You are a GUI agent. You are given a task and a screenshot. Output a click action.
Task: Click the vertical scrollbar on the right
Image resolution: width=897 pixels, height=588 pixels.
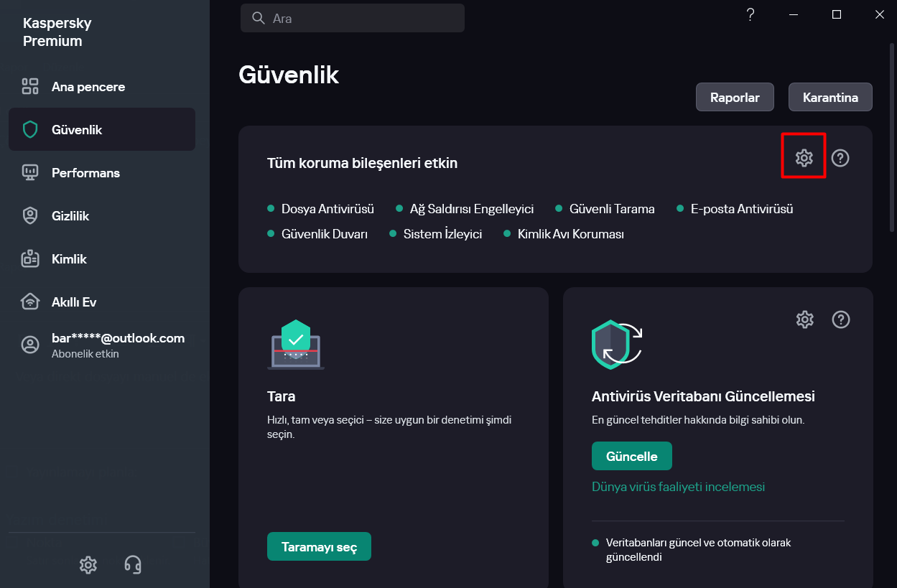pyautogui.click(x=892, y=136)
